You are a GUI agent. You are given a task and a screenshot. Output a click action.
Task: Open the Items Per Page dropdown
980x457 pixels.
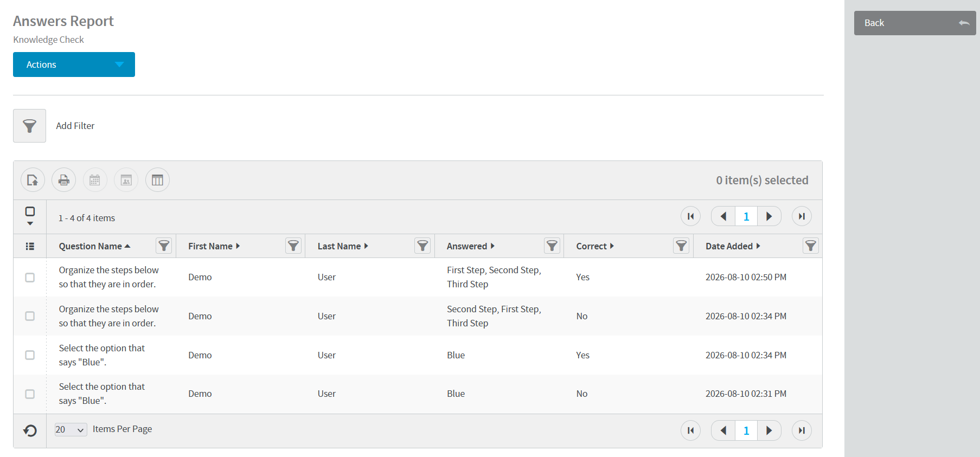coord(71,430)
